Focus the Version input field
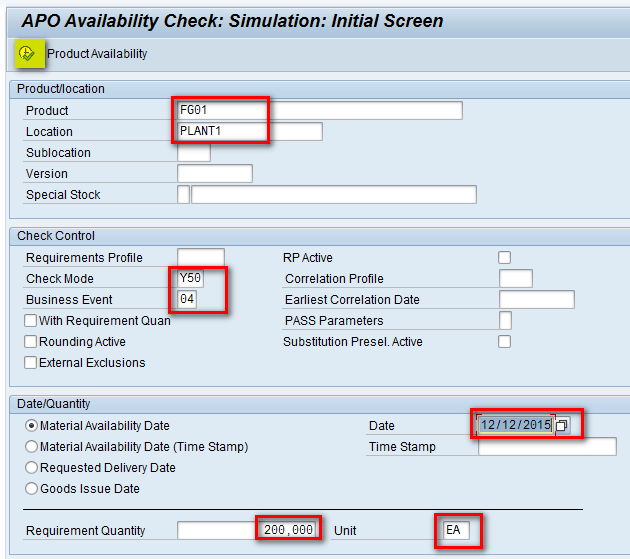Screen dimensions: 630x559 point(215,174)
